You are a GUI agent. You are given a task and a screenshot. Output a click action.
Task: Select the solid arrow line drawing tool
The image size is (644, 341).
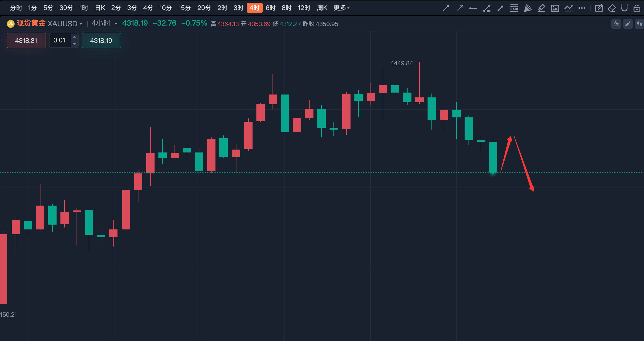[x=446, y=8]
